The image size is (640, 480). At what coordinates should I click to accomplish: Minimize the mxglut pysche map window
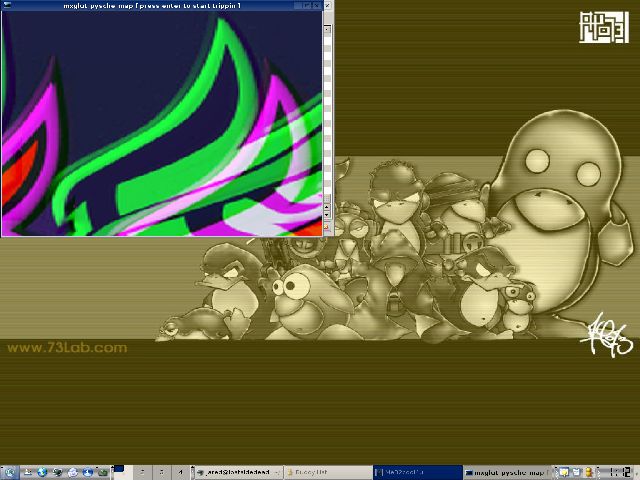coord(298,6)
